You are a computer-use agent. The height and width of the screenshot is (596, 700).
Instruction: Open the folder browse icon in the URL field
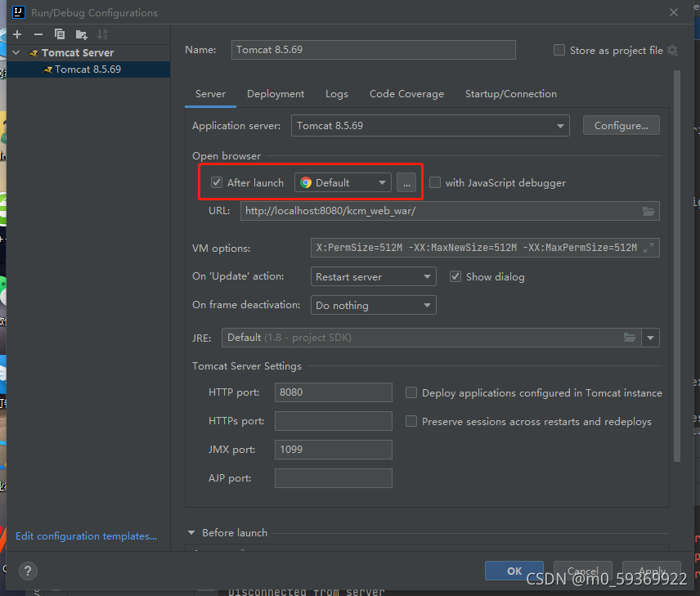pos(648,211)
